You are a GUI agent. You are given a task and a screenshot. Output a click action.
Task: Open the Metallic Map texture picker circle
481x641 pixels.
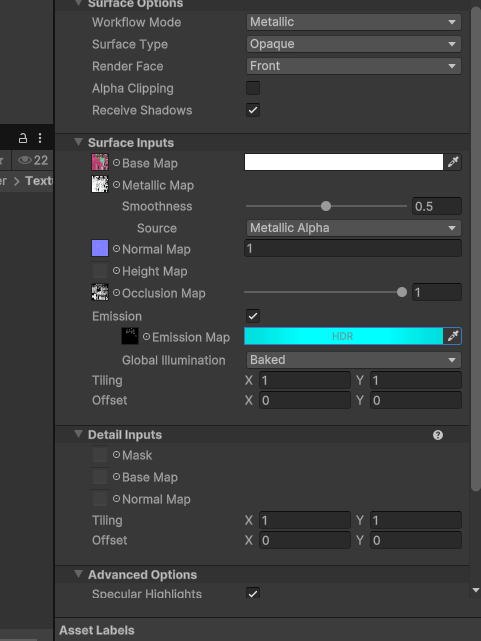(x=116, y=185)
